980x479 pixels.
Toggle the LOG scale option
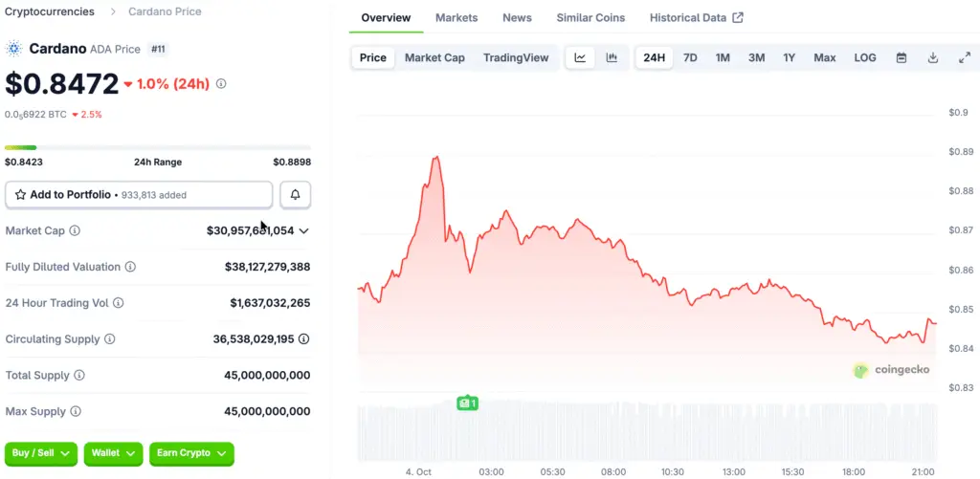[864, 57]
